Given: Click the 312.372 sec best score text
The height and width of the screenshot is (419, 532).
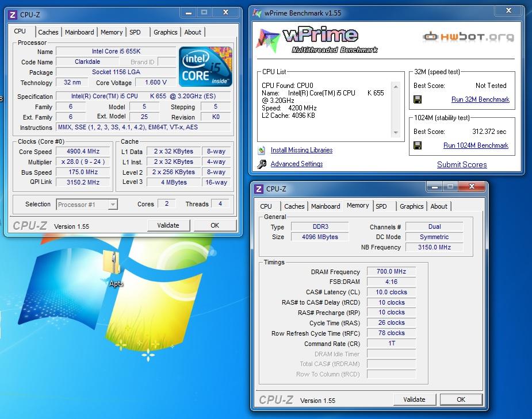Looking at the screenshot, I should [489, 132].
